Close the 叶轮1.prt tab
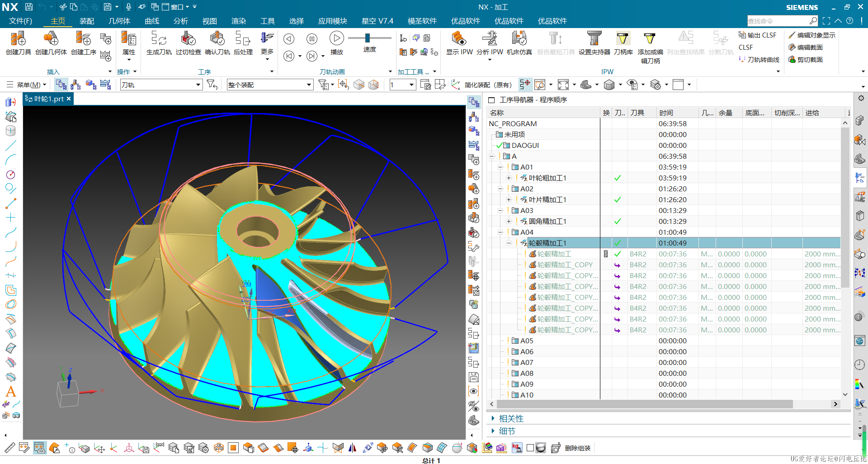868x464 pixels. point(69,99)
